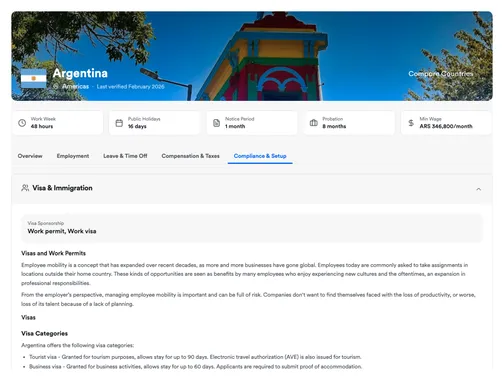Click the Work permit, Work visa value
504x381 pixels.
click(x=62, y=231)
